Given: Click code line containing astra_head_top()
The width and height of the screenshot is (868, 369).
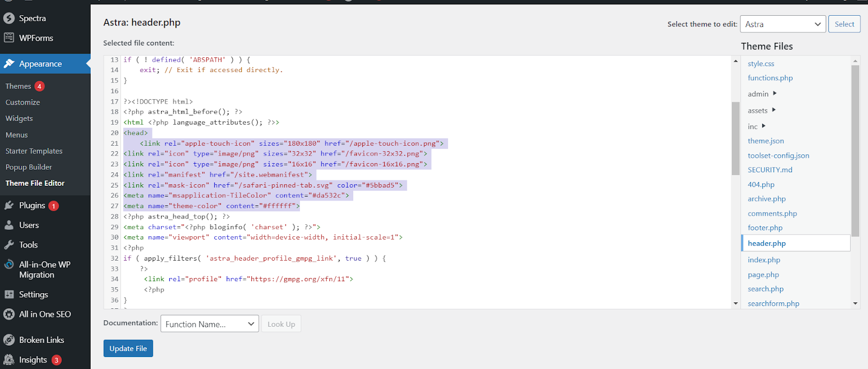Looking at the screenshot, I should pyautogui.click(x=177, y=216).
